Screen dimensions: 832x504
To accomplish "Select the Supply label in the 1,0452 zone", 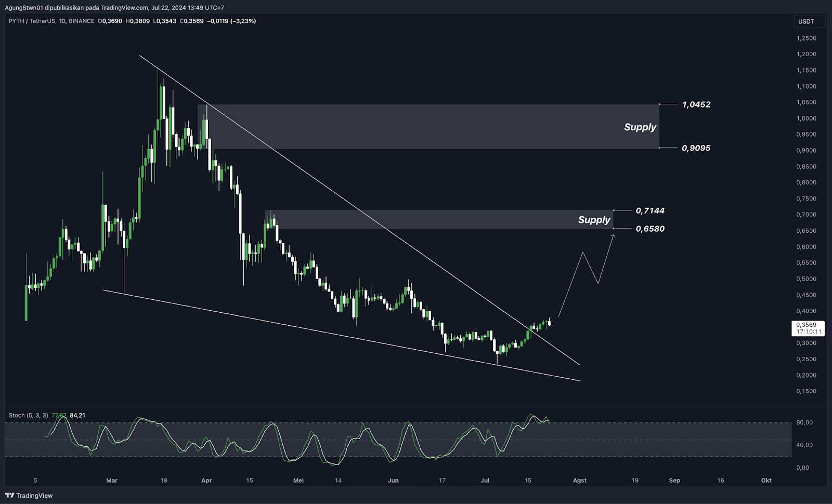I will click(640, 127).
